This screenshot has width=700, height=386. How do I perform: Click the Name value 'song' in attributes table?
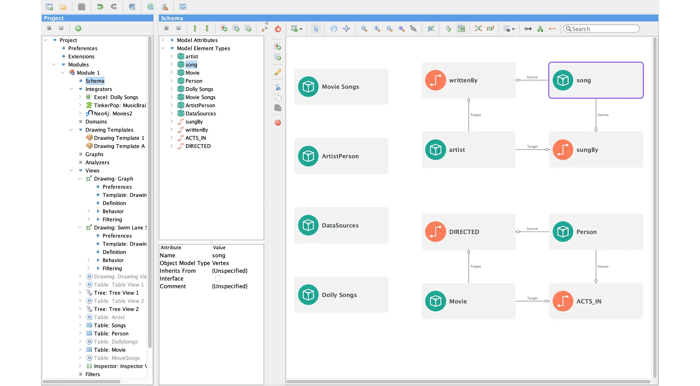(x=218, y=255)
